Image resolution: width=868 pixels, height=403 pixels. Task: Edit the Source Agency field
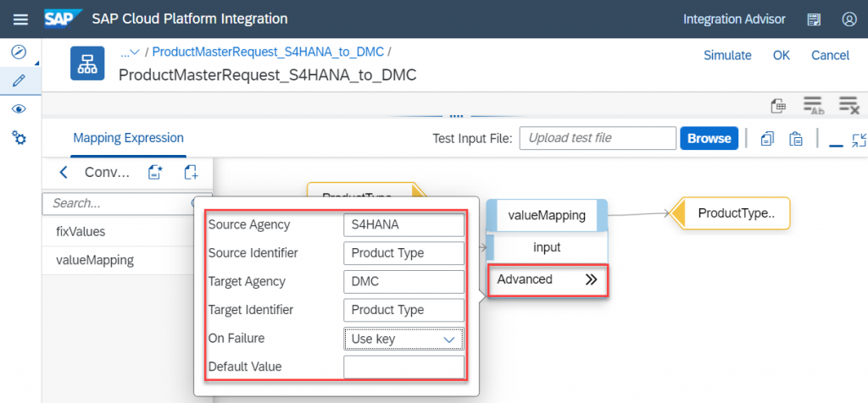click(x=403, y=224)
